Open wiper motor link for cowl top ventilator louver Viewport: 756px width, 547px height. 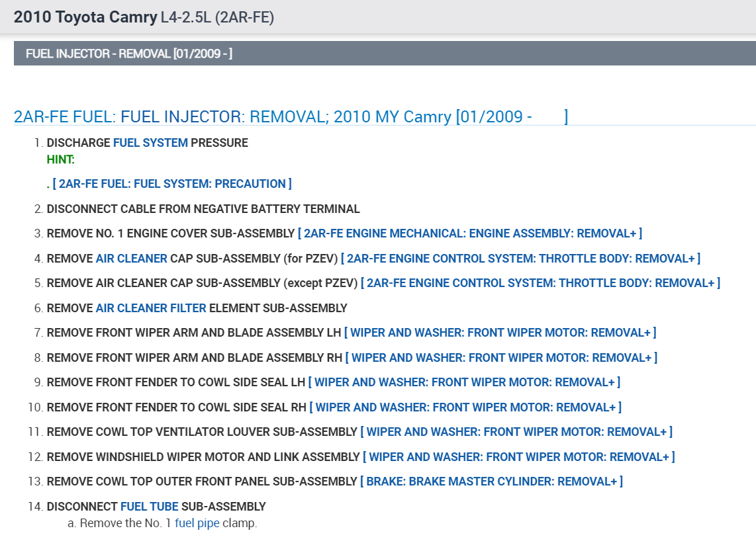click(x=516, y=432)
